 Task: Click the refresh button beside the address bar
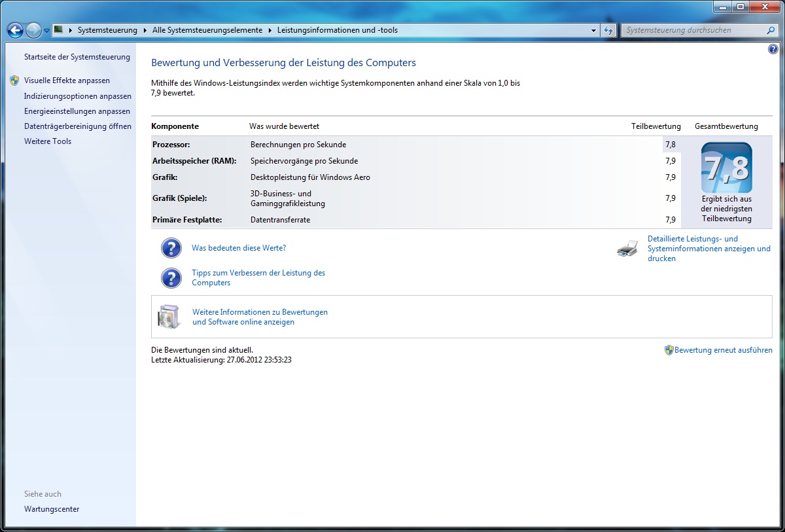[608, 30]
